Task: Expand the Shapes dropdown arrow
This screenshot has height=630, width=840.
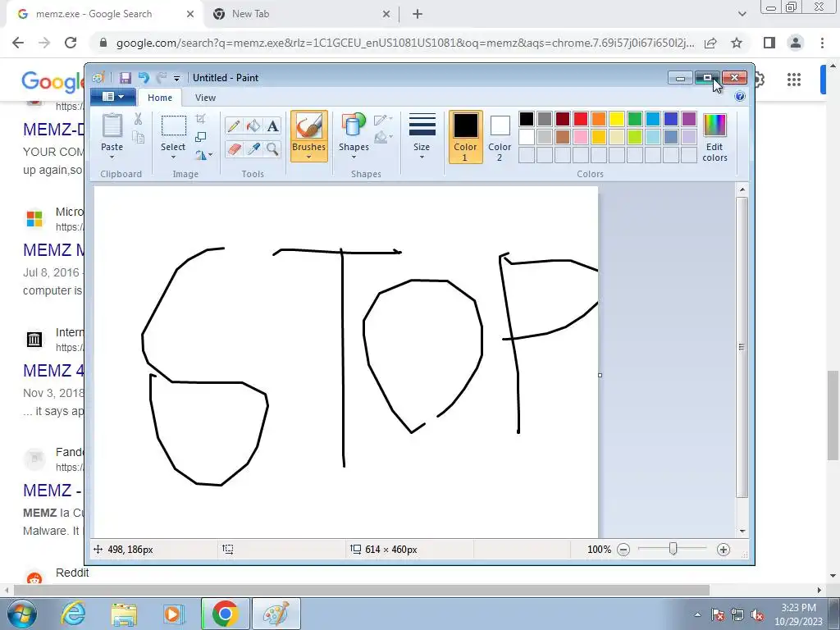Action: (x=354, y=157)
